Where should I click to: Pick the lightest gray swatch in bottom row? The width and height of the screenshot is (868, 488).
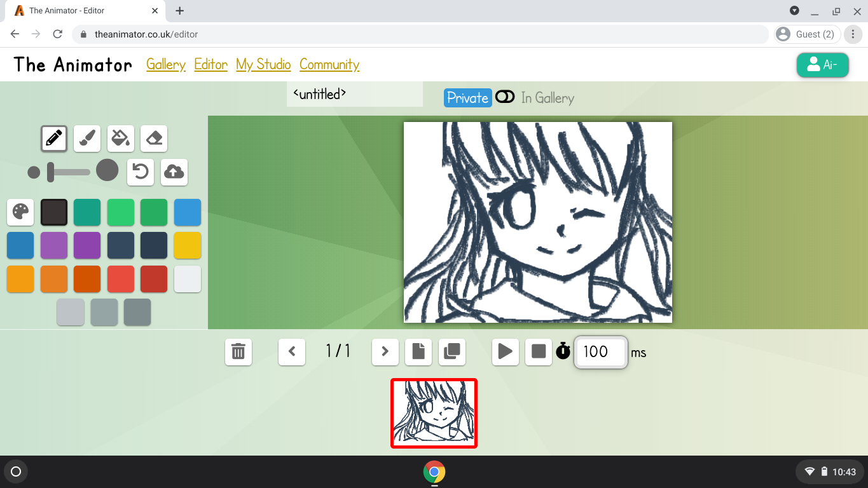click(71, 312)
